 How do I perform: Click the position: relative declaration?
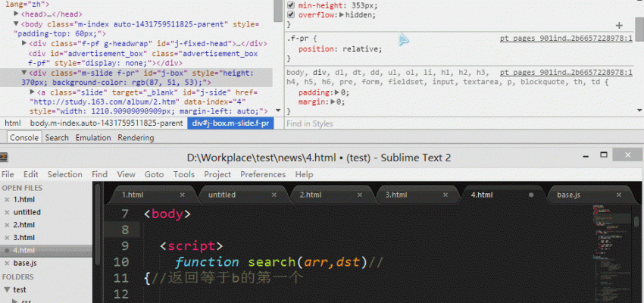pos(340,49)
